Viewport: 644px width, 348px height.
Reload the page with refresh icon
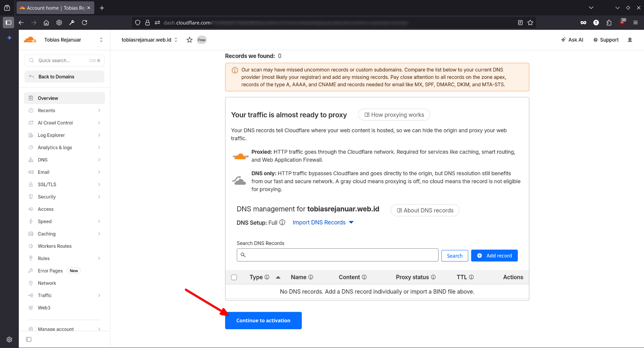(x=85, y=22)
